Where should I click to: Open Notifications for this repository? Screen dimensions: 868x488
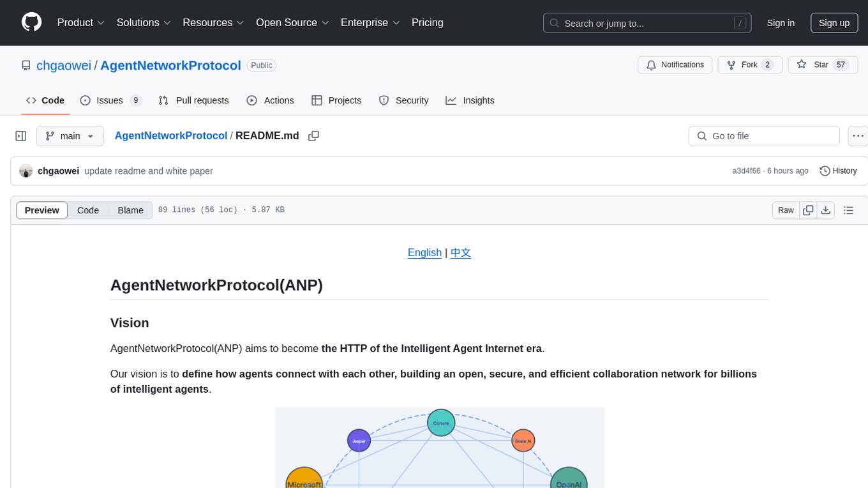pyautogui.click(x=675, y=65)
